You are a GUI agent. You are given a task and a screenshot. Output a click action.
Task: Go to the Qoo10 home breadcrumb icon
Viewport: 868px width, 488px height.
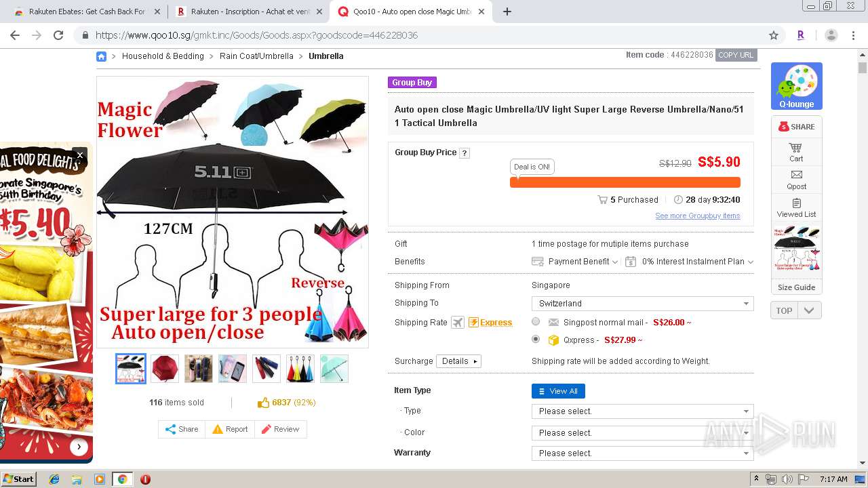[x=101, y=56]
